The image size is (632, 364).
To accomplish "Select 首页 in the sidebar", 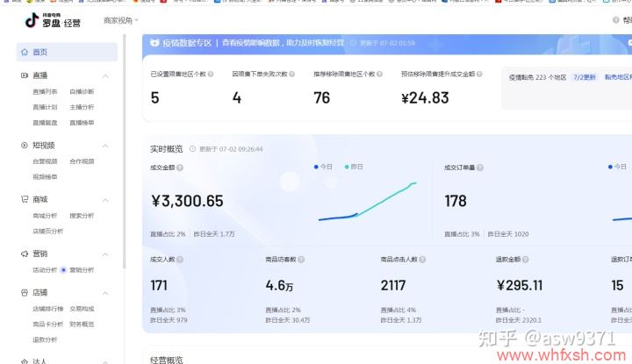I will coord(67,53).
